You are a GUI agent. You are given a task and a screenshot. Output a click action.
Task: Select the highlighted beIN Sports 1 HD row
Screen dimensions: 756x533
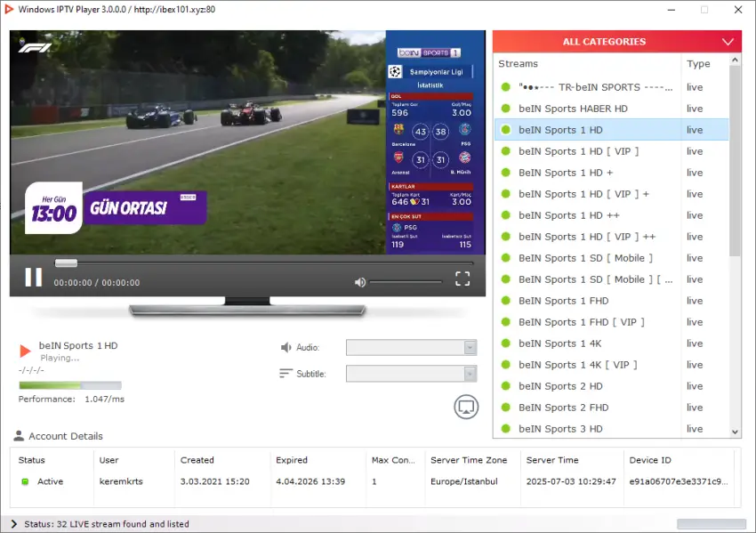(x=611, y=130)
